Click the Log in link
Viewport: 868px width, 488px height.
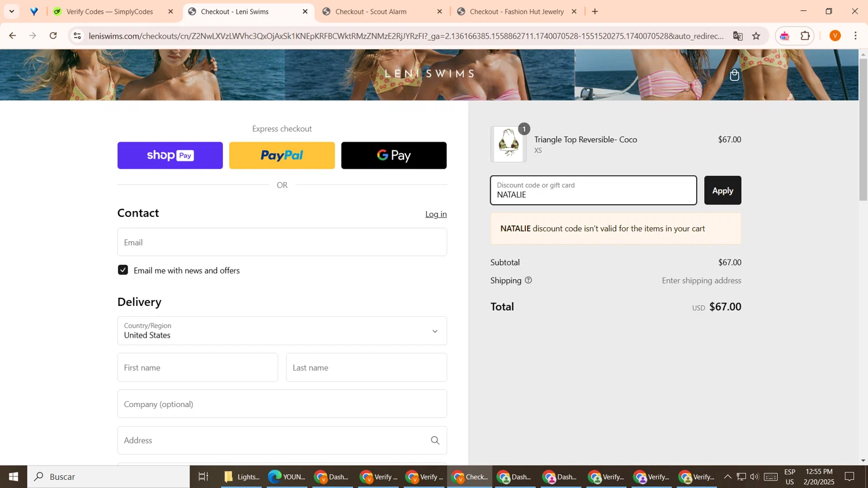coord(436,214)
